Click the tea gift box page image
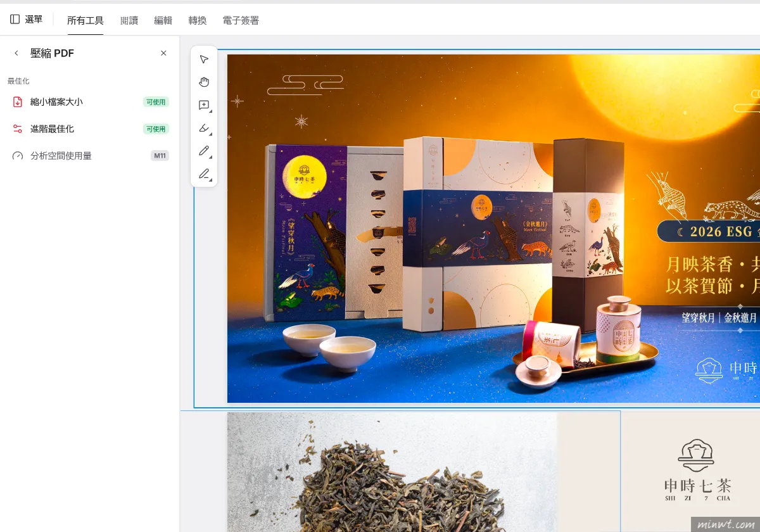760x532 pixels. (x=493, y=229)
